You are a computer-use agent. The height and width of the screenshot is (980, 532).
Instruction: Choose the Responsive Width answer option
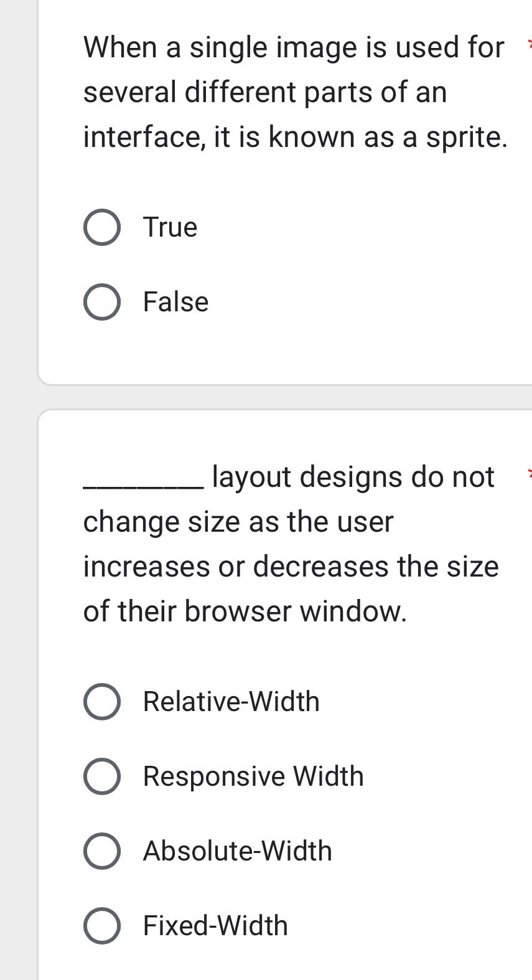coord(102,776)
